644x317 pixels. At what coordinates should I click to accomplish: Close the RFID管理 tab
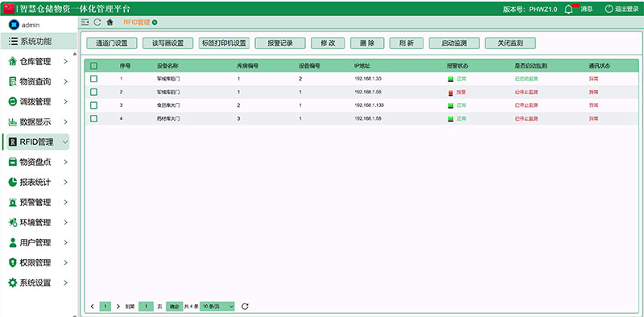tap(155, 23)
